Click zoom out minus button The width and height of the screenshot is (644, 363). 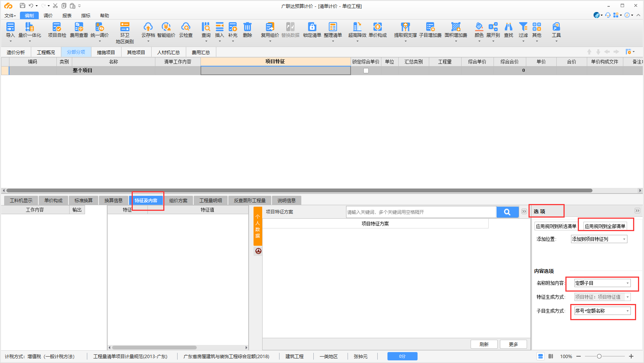579,356
